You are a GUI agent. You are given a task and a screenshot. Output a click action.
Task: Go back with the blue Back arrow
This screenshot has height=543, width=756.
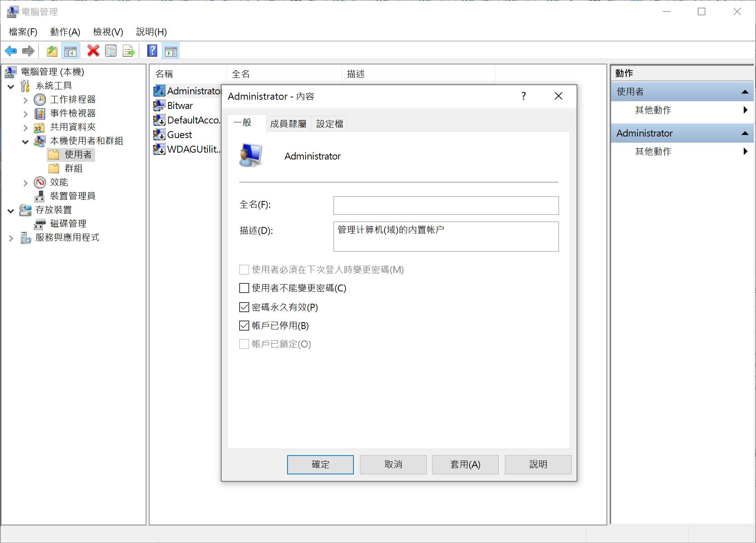pos(11,51)
